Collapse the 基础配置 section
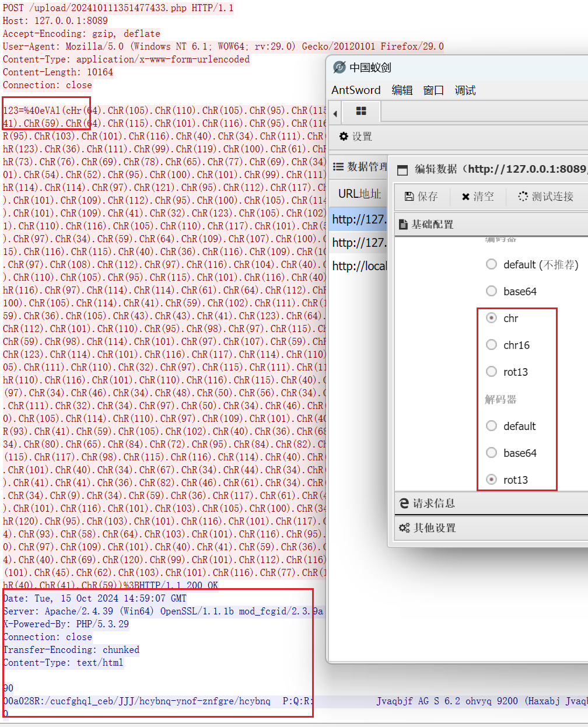This screenshot has height=727, width=588. point(491,225)
